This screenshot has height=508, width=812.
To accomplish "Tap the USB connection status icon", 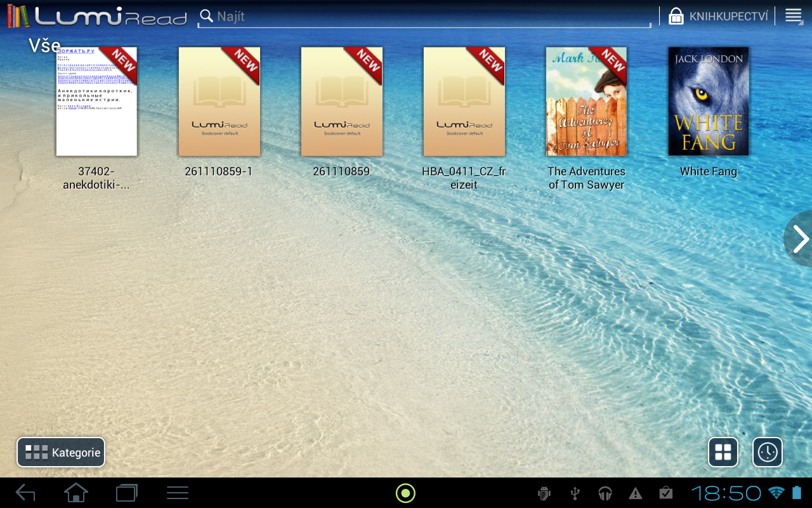I will 575,493.
